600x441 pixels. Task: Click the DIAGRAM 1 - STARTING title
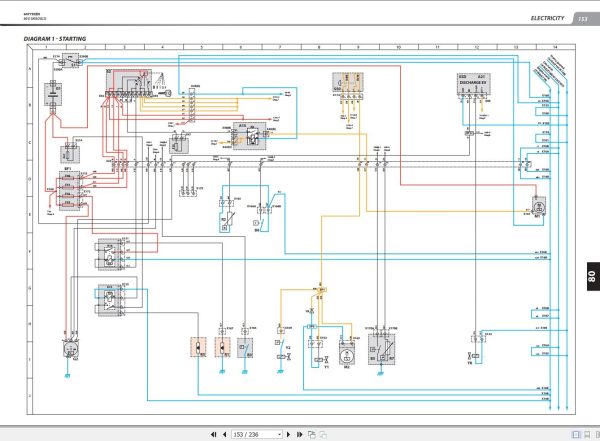[55, 39]
